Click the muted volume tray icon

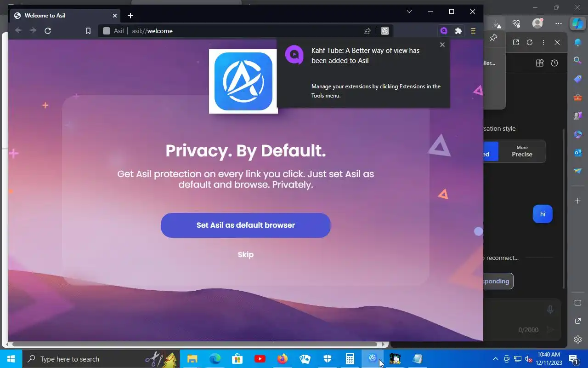coord(529,359)
